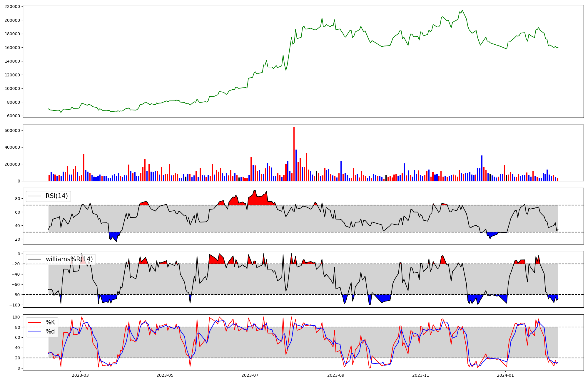This screenshot has height=382, width=588.
Task: Click the 600000 volume axis tick label
Action: pos(12,130)
